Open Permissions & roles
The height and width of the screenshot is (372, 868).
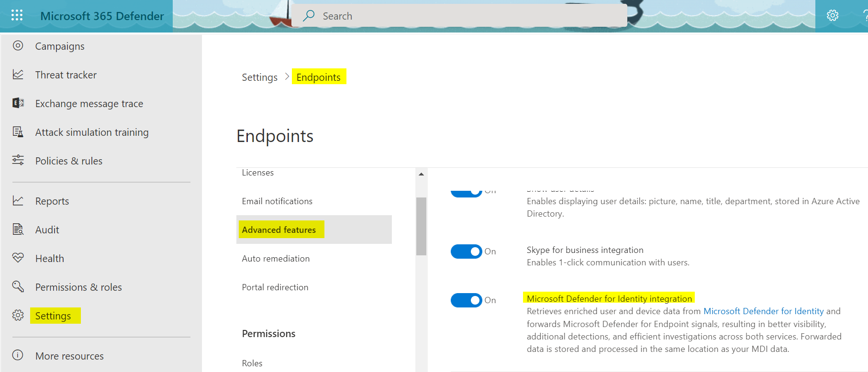78,287
